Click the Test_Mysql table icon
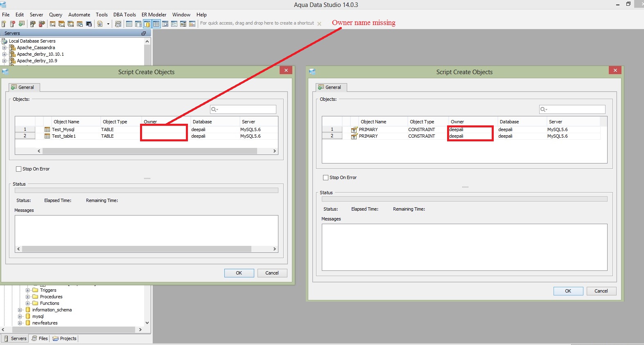The image size is (644, 345). 47,129
